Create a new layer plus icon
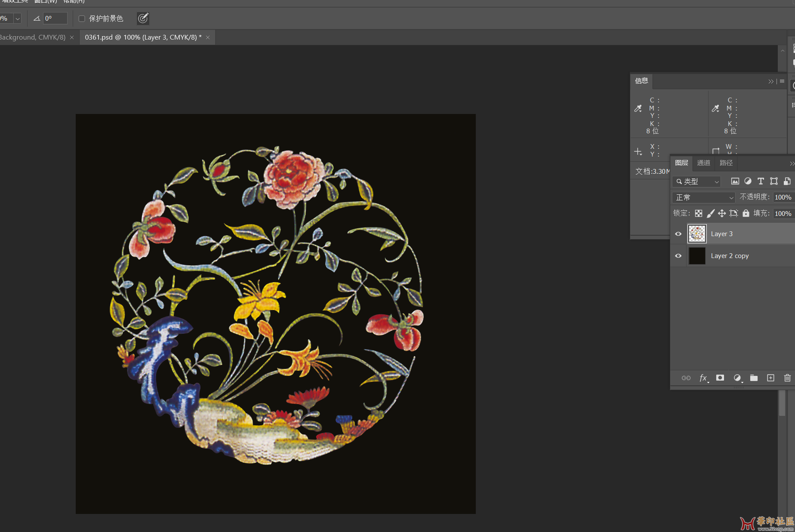795x532 pixels. tap(771, 378)
